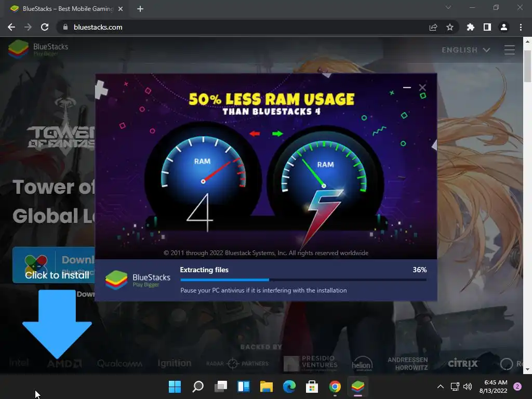The image size is (532, 399).
Task: Close the BlueStacks browser tab
Action: [x=121, y=9]
